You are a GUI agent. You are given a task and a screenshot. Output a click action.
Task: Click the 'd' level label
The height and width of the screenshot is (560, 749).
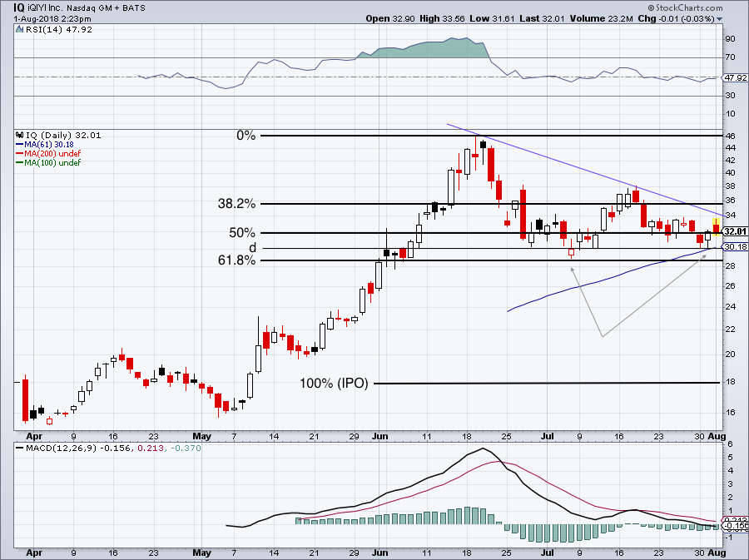[x=252, y=247]
